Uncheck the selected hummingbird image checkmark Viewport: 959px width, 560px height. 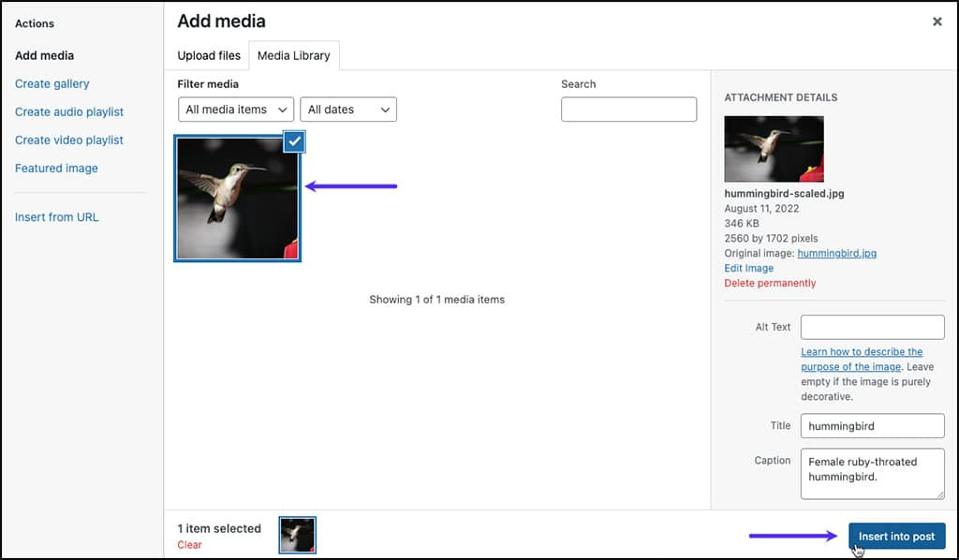[294, 141]
